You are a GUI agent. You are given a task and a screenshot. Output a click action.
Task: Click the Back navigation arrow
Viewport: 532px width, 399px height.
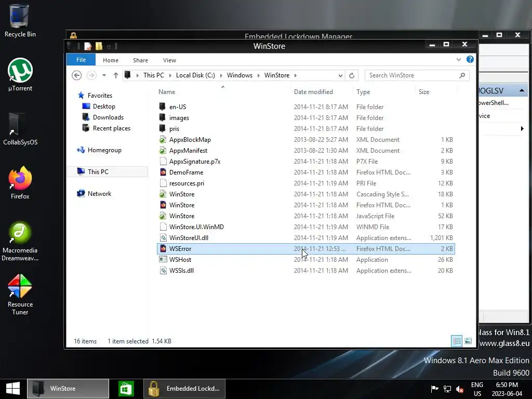[77, 75]
